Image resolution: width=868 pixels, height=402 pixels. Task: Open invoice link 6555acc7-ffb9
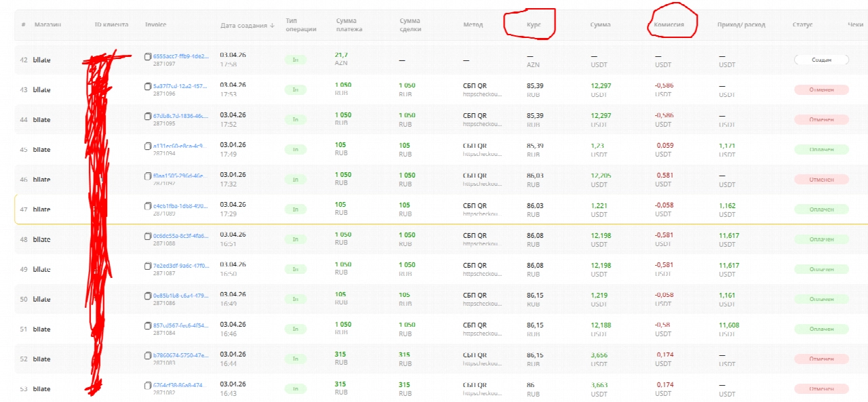tap(181, 56)
